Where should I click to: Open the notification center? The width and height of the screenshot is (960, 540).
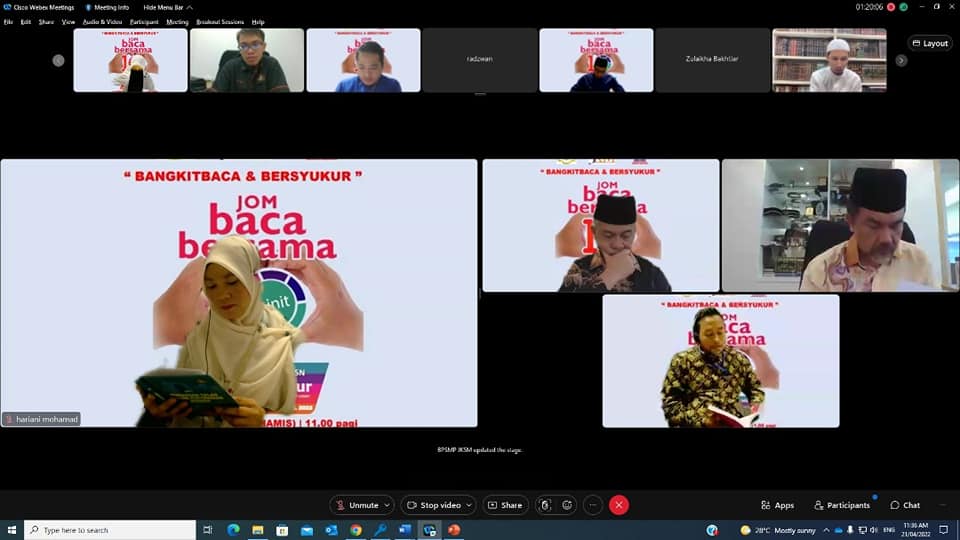pyautogui.click(x=943, y=530)
